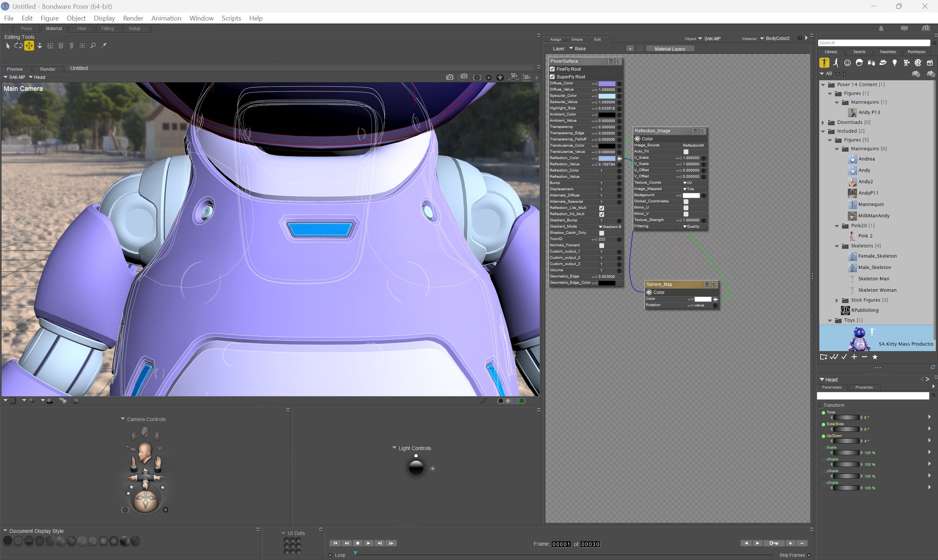This screenshot has width=938, height=560.
Task: Toggle the SuperFly Root checkbox
Action: [x=552, y=77]
